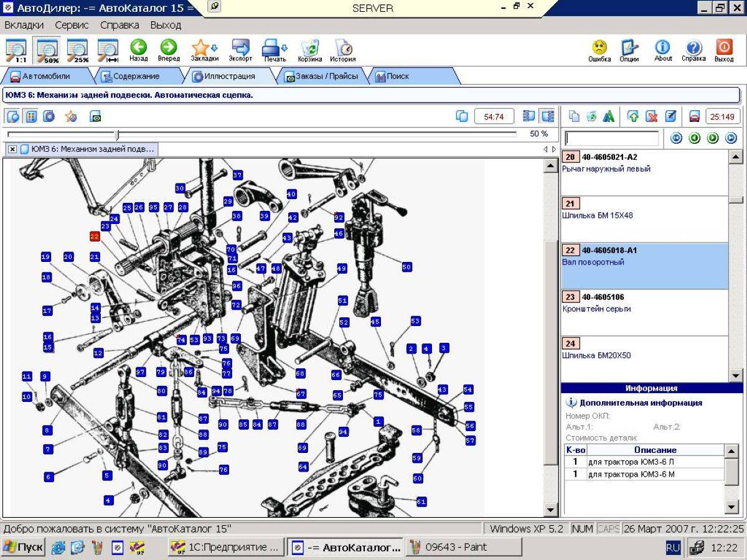The image size is (747, 560).
Task: Click the first icon in the illustration toolbar
Action: click(13, 116)
